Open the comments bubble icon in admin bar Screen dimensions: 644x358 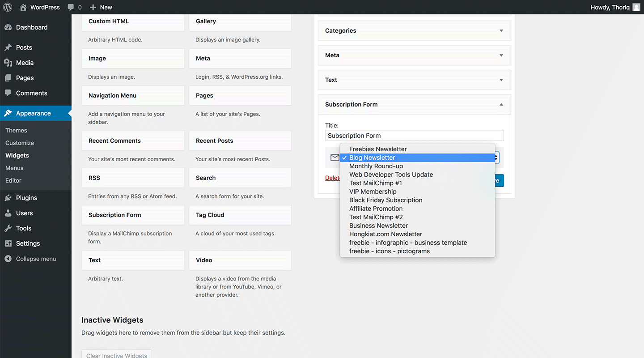tap(71, 8)
